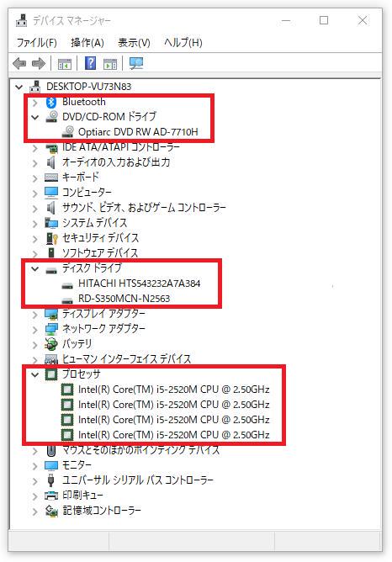Select the DESKTOP-VU73N83 root computer node
This screenshot has height=562, width=392.
[88, 87]
